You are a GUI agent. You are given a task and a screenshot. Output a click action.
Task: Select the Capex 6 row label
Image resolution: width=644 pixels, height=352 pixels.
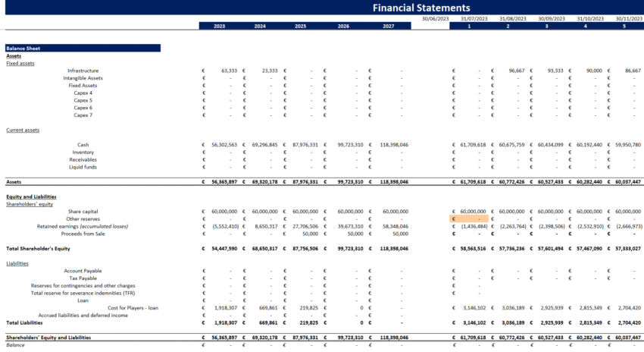(83, 108)
